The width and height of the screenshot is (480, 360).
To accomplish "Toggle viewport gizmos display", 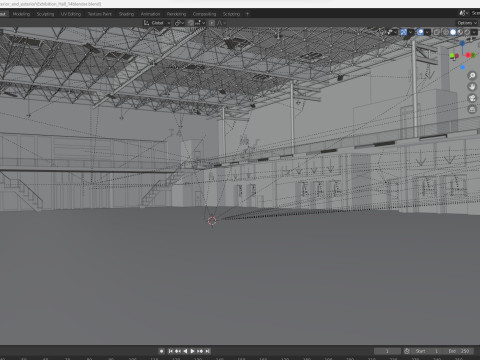I will point(404,32).
